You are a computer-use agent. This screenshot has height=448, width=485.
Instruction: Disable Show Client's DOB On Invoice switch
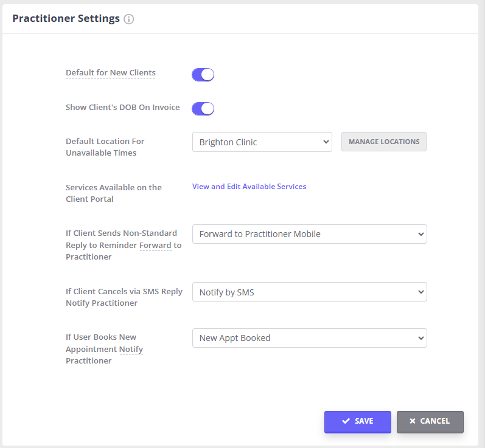(x=203, y=109)
